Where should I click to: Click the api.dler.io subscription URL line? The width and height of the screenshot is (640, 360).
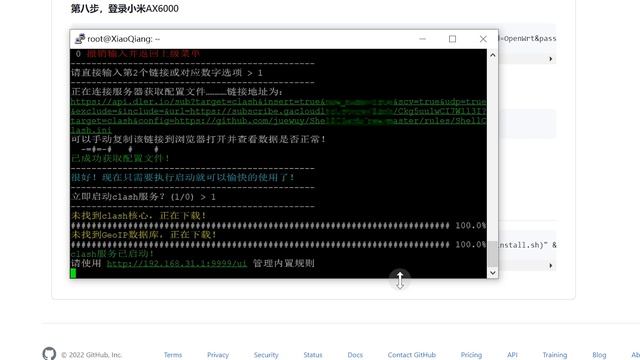(278, 102)
